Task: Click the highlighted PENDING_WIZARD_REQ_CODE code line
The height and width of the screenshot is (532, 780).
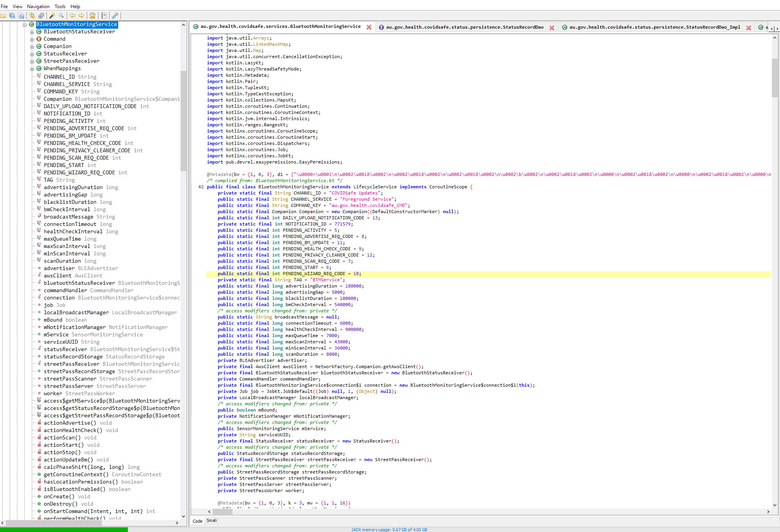Action: (x=488, y=274)
